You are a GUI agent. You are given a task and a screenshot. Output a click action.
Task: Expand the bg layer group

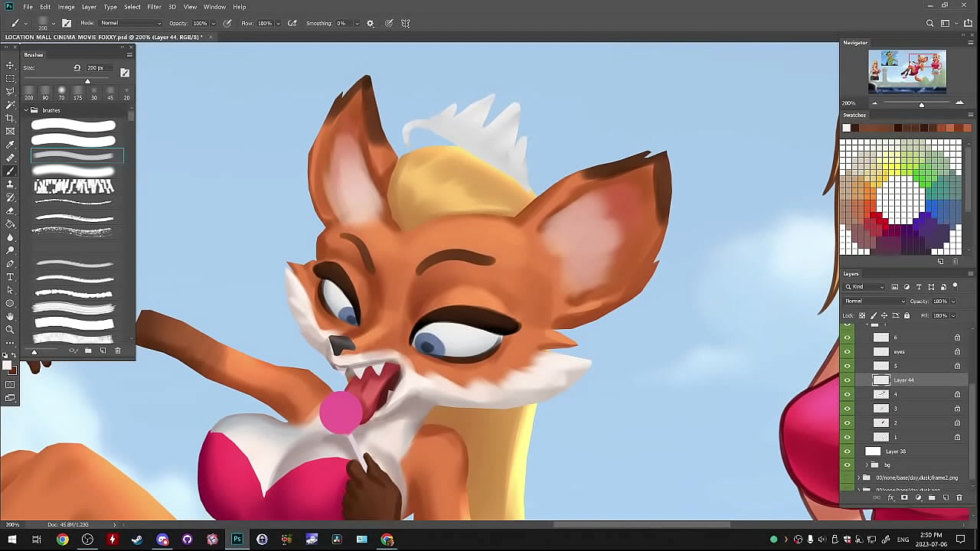pos(867,465)
